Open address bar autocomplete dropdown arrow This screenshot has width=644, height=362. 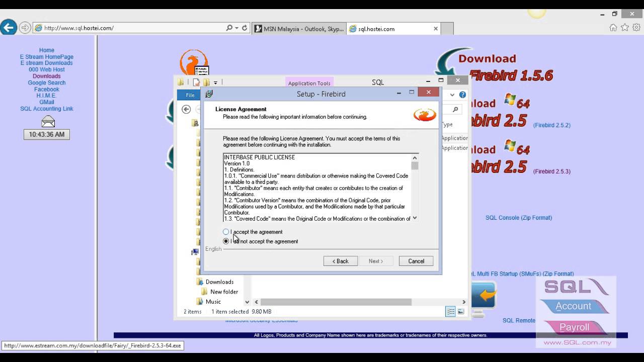(x=236, y=28)
